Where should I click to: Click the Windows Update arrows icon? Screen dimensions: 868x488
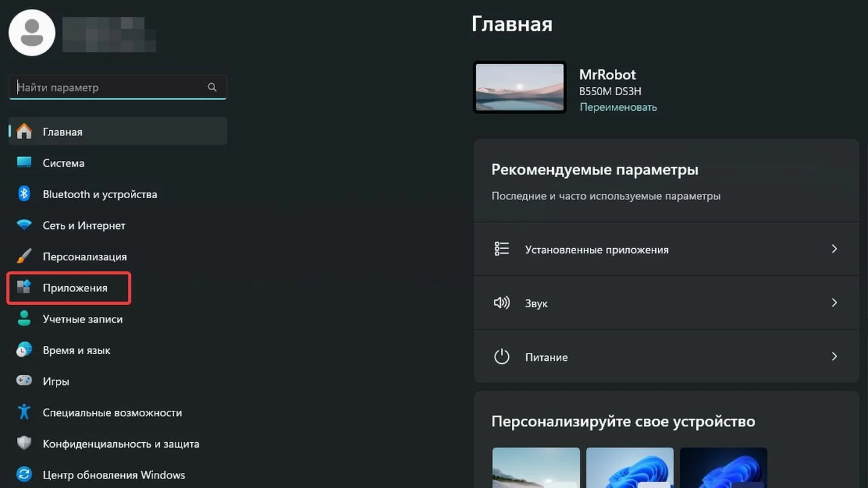[x=24, y=475]
